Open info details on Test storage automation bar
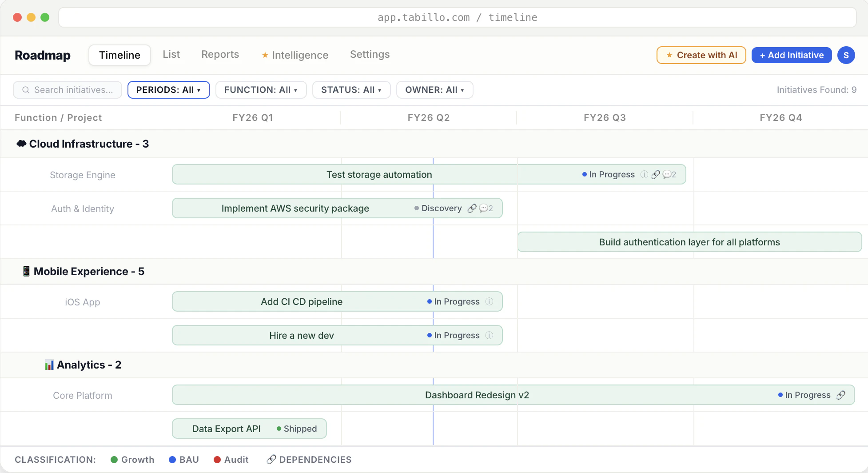 pos(644,174)
